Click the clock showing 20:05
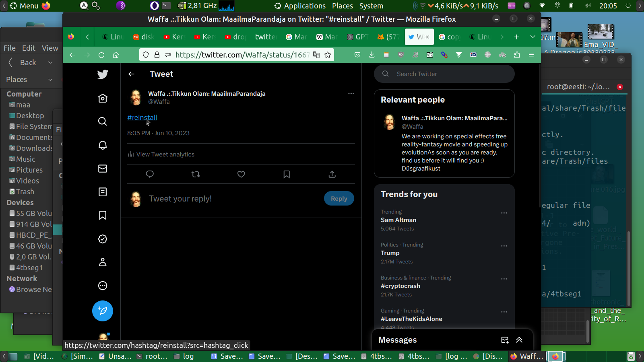The width and height of the screenshot is (644, 362). click(x=608, y=6)
